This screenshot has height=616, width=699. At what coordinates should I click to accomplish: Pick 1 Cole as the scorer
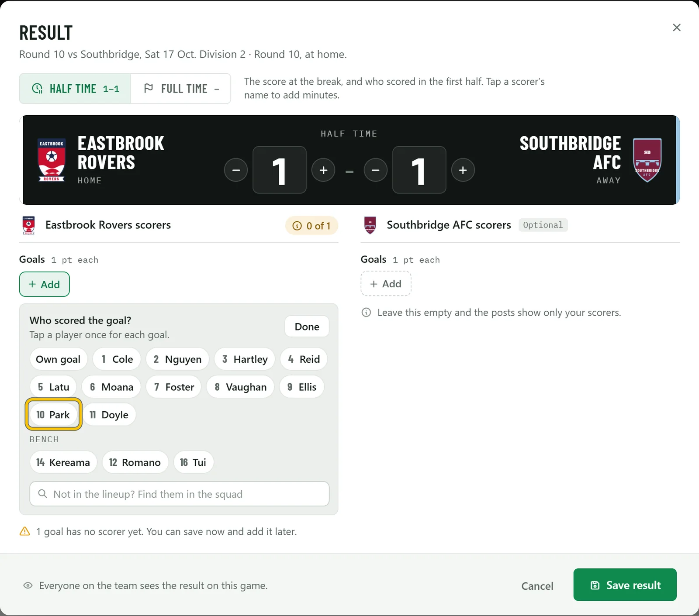pos(117,359)
